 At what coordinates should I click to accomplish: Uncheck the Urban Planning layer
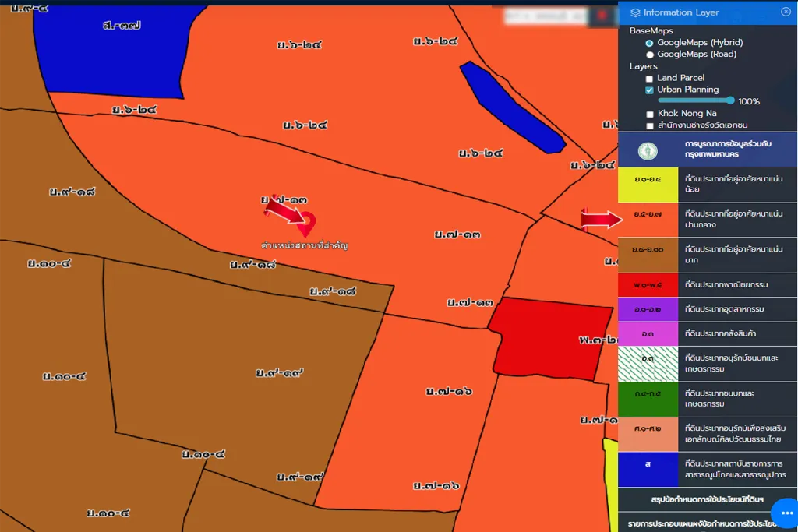point(649,90)
